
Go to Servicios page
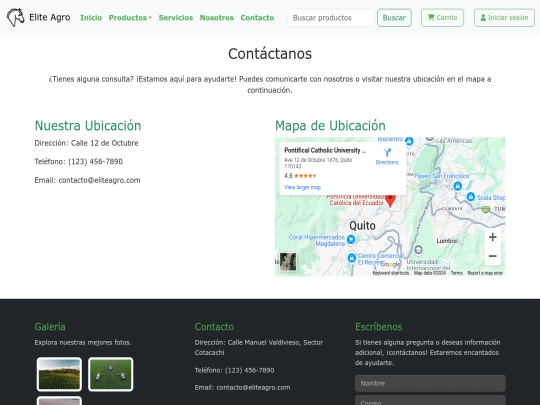(176, 18)
